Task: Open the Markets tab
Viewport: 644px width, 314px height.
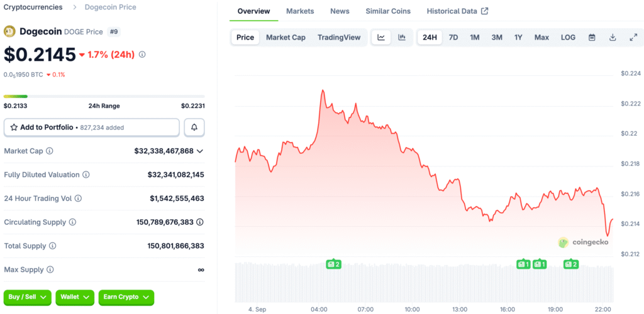Action: 300,11
